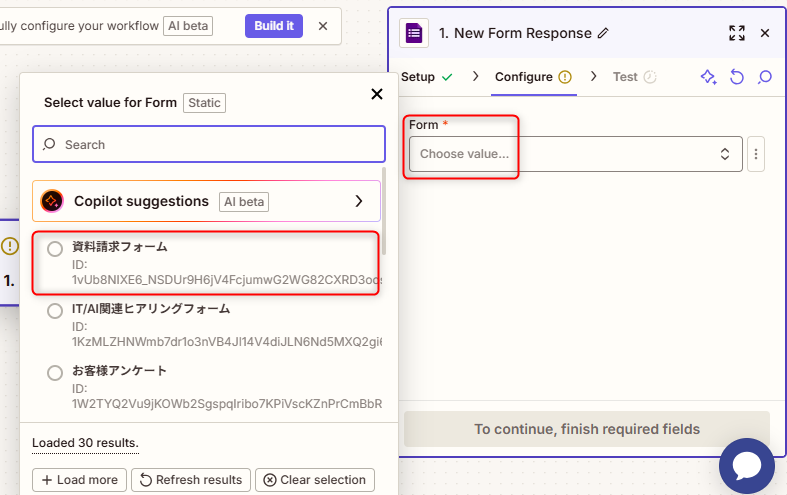
Task: Click the AI sparkle icon in panel
Action: coord(708,77)
